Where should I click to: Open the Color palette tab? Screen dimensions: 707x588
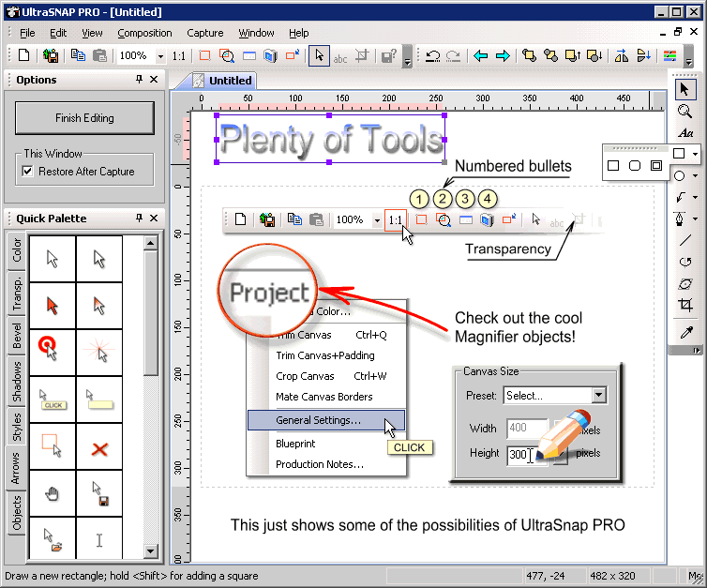pos(16,250)
